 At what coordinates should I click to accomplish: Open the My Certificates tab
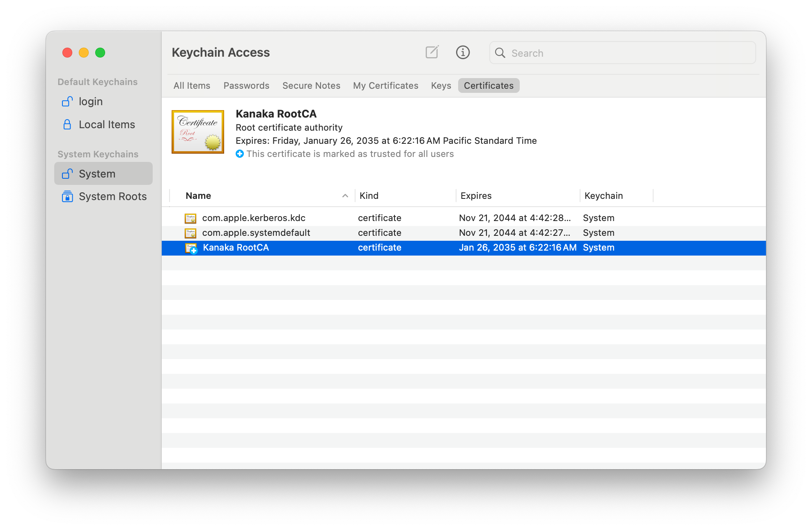(385, 85)
